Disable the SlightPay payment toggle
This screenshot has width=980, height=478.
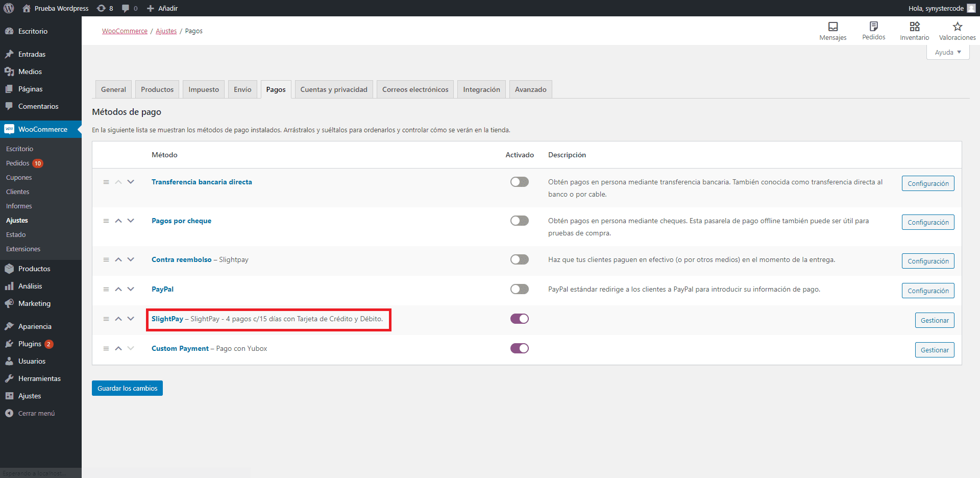pyautogui.click(x=520, y=319)
